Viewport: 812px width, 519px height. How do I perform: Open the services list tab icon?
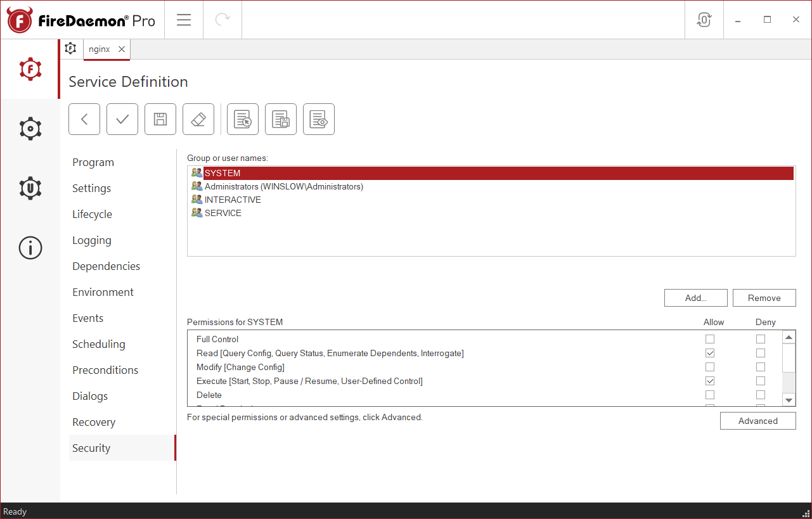click(71, 49)
